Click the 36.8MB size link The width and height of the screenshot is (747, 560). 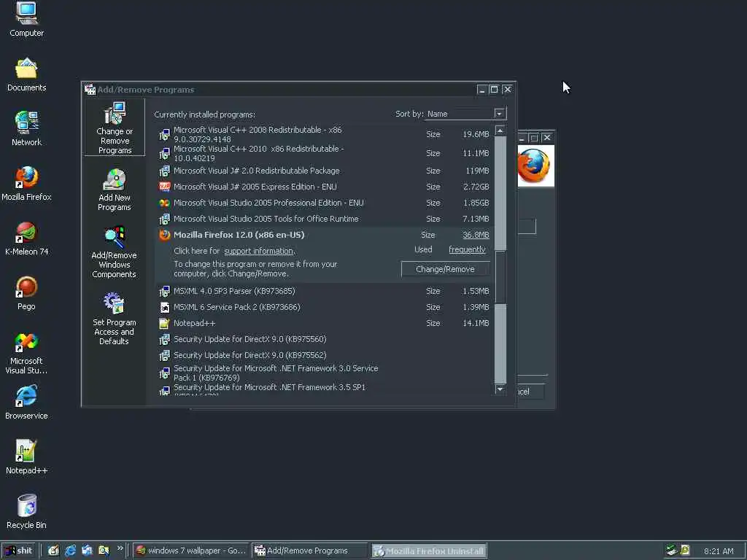(476, 235)
